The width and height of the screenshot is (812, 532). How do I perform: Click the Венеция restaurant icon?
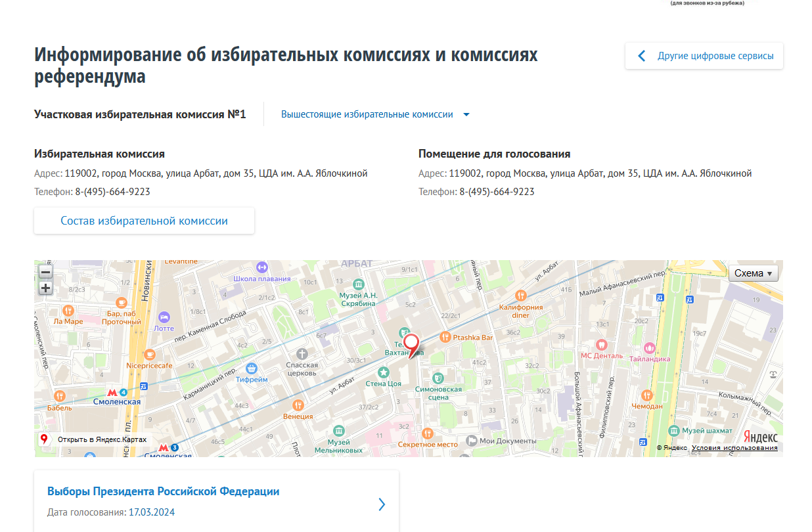coord(298,405)
